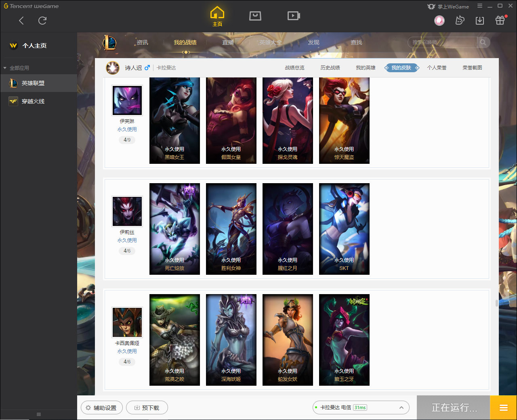Switch to 战绩总览 sub-tab

pyautogui.click(x=294, y=68)
